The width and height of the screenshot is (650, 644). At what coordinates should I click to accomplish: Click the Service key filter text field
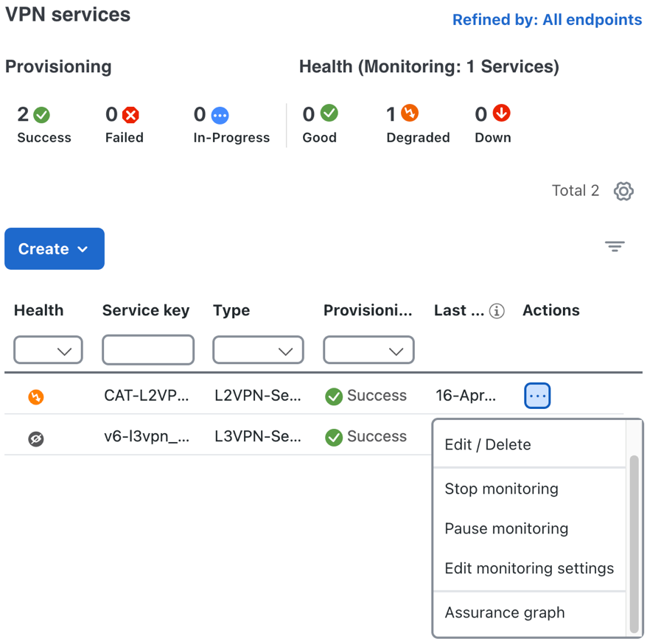(148, 351)
